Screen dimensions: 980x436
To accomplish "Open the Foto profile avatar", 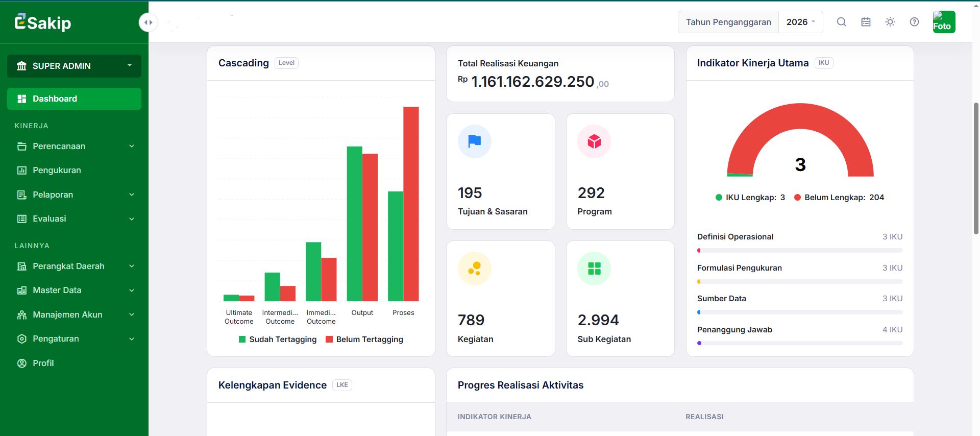I will [944, 22].
